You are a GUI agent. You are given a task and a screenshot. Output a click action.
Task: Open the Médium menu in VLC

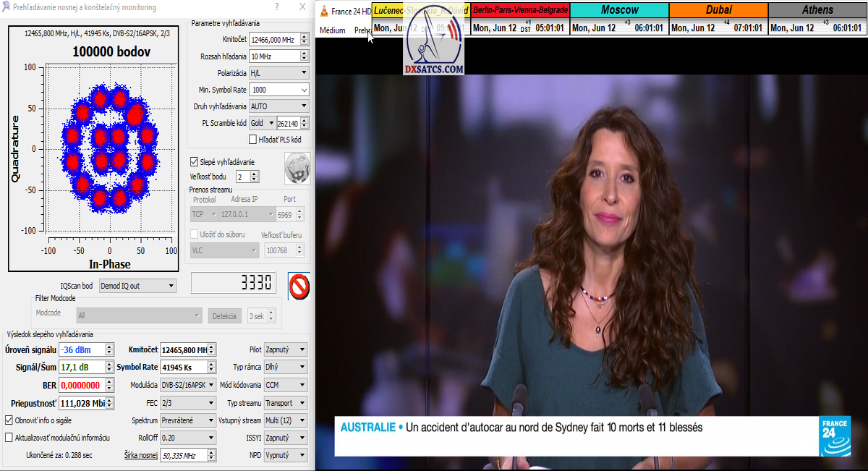click(332, 30)
